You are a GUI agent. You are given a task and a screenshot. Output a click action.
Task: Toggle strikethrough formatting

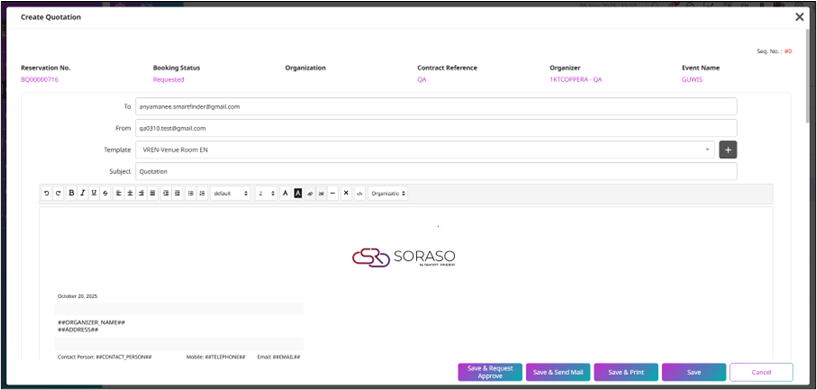(105, 193)
